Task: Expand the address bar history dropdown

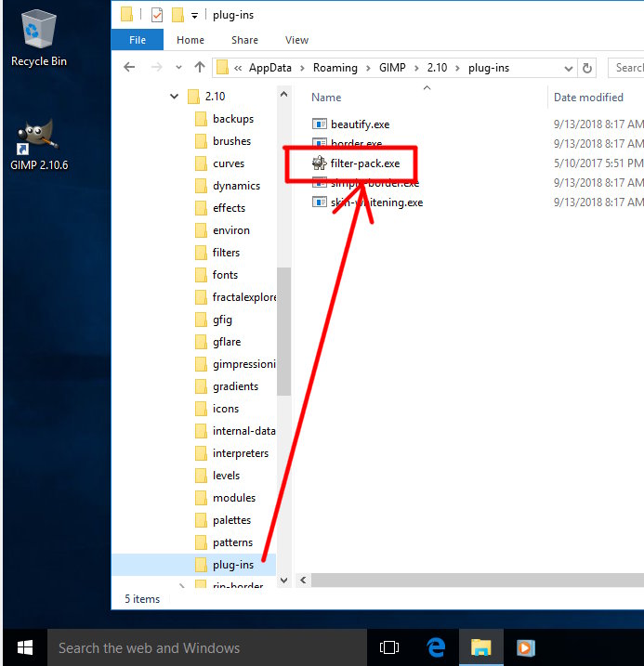Action: [x=569, y=69]
